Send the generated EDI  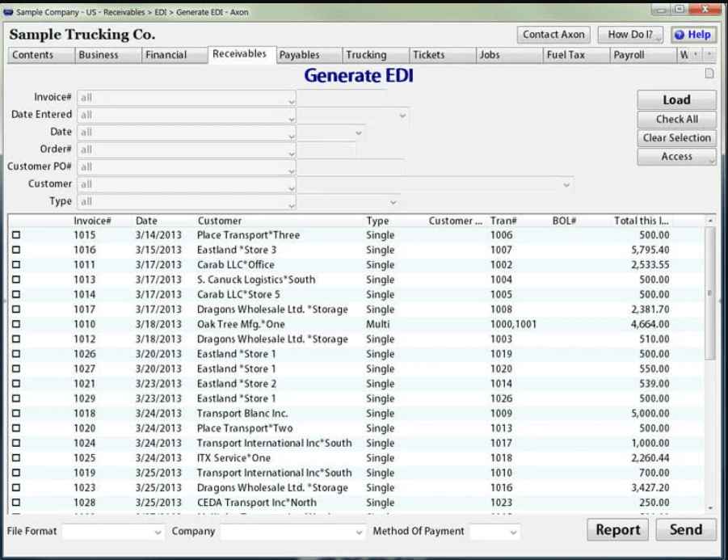pos(686,531)
